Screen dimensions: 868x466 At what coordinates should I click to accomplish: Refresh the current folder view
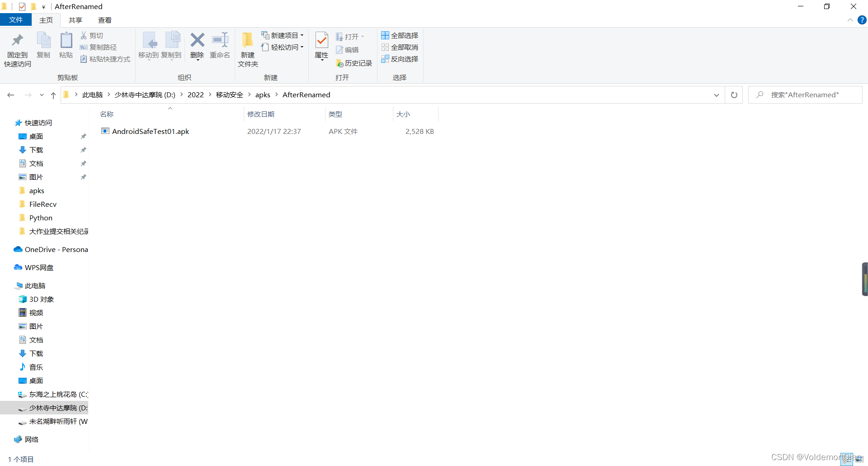pyautogui.click(x=734, y=95)
